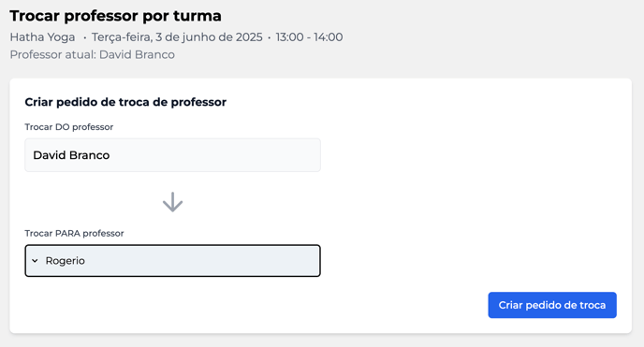Click the David Branco name inside field
Screen dimensions: 644x347
[71, 155]
